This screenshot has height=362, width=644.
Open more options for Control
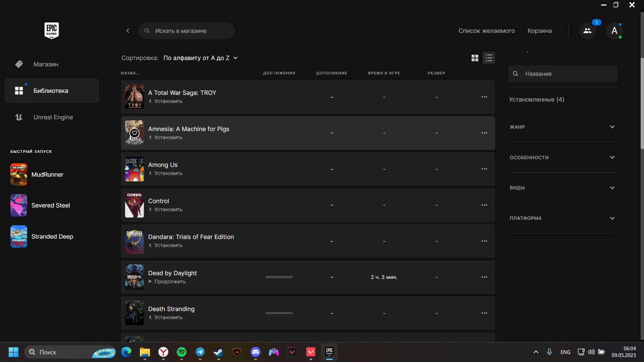coord(484,205)
